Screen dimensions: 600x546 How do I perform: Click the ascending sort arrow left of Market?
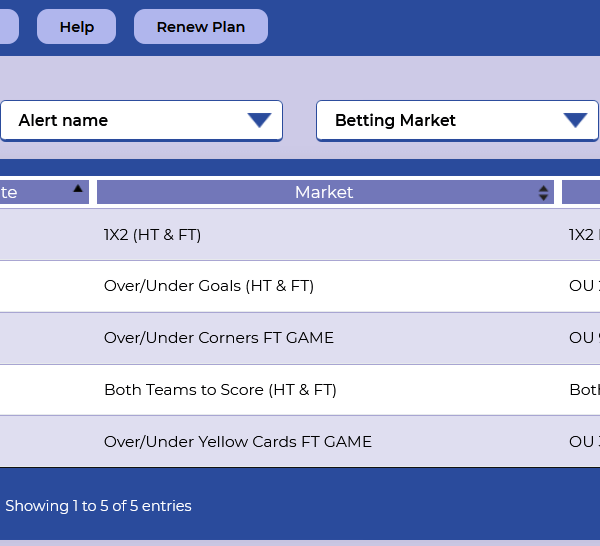coord(78,188)
